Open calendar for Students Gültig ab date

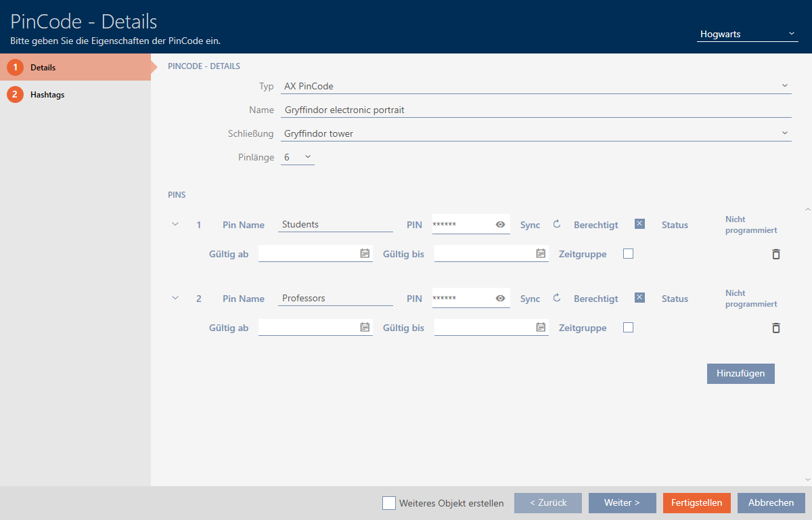coord(365,254)
